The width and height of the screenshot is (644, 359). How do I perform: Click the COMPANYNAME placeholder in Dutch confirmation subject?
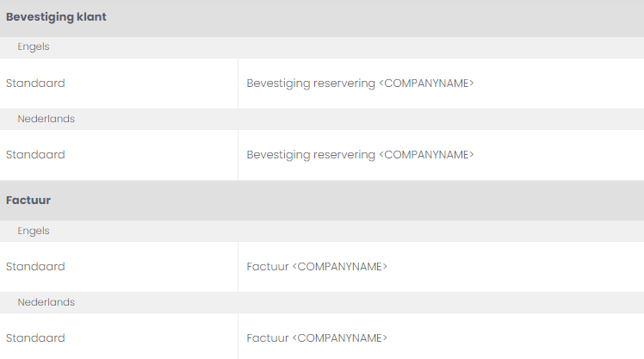(x=427, y=155)
